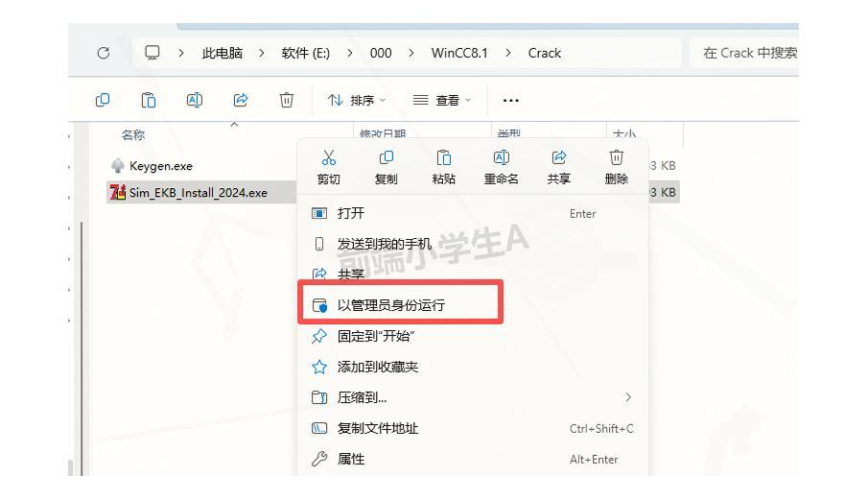Click the search box 在 Crack 中搜索

point(748,53)
